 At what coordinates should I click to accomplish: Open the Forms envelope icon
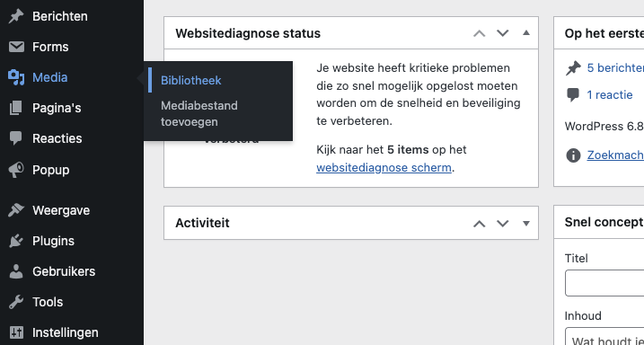[16, 47]
